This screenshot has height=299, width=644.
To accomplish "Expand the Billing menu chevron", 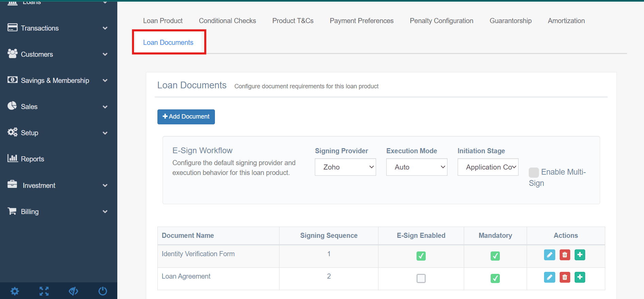I will (x=105, y=212).
